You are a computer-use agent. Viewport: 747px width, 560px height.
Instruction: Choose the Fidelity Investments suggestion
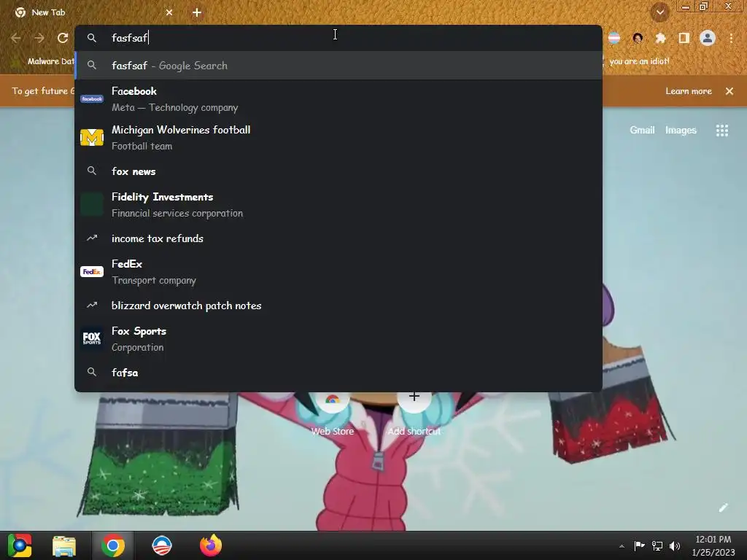tap(338, 205)
